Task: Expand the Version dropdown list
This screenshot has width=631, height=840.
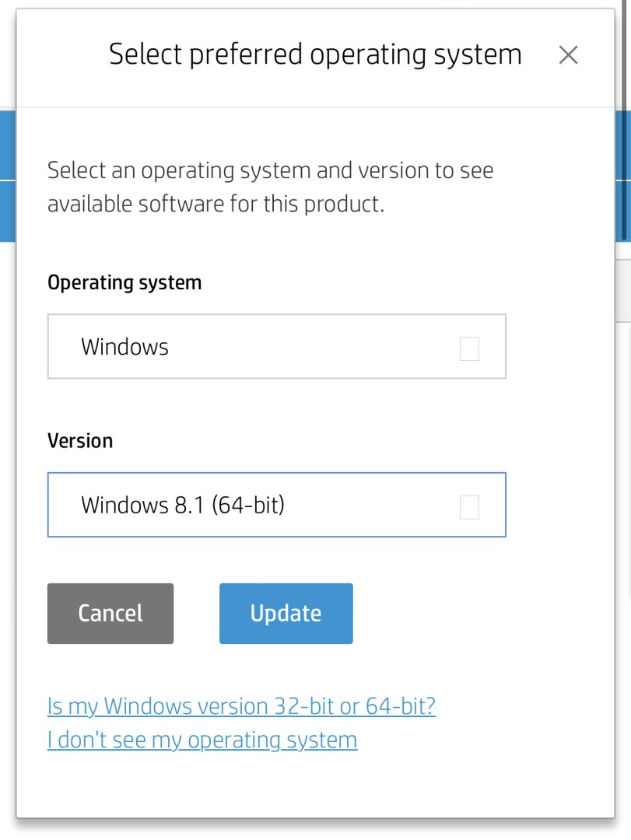Action: point(276,506)
